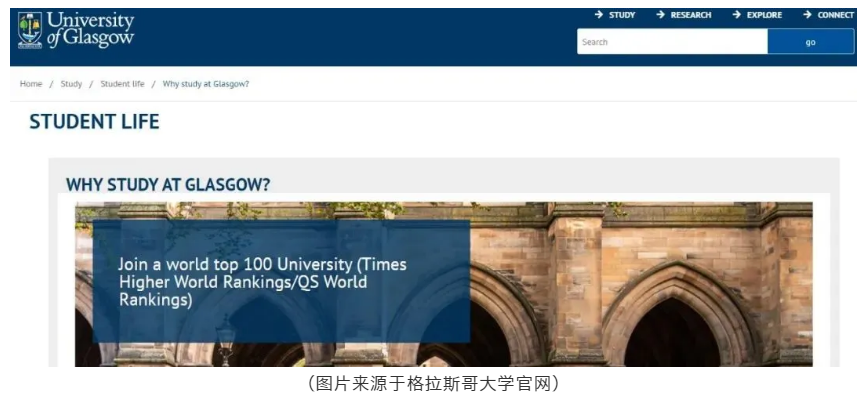867x404 pixels.
Task: Focus the Search input field
Action: (x=672, y=42)
